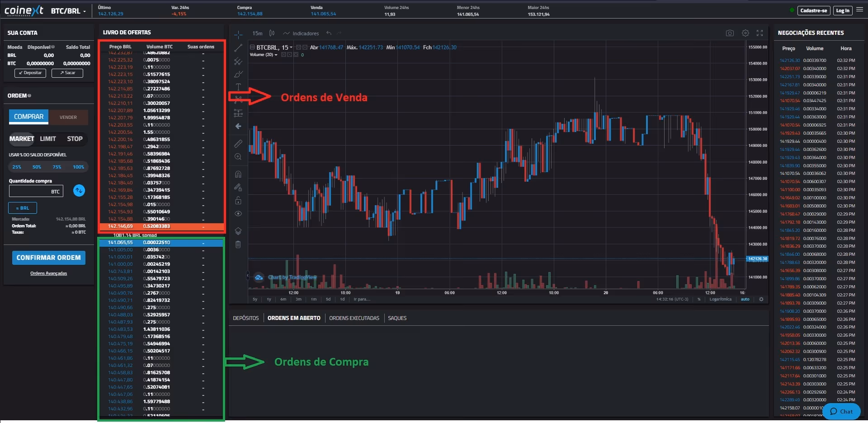
Task: Click the back arrow drawing-toolbar icon
Action: (238, 127)
